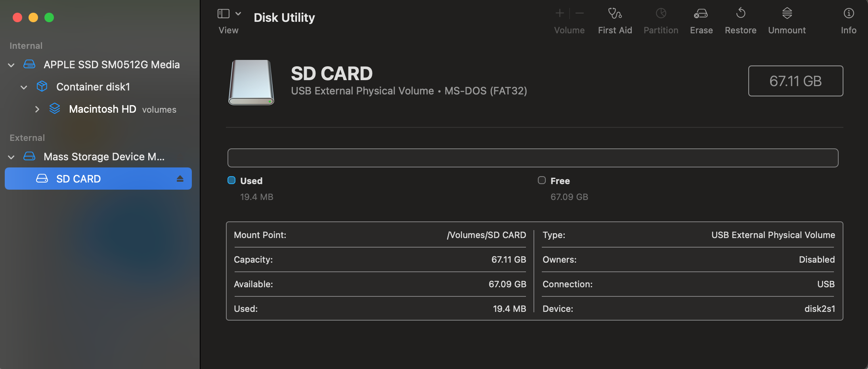Eject SD CARD using eject icon
868x369 pixels.
click(x=180, y=179)
